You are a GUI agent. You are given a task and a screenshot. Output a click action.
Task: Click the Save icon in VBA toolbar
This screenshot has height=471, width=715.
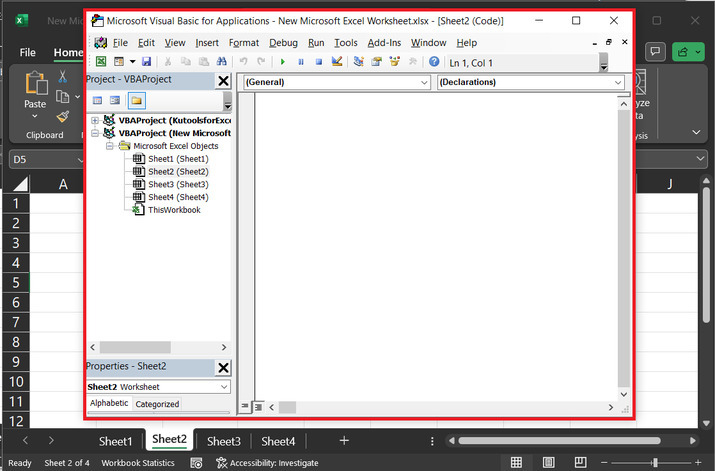coord(146,62)
